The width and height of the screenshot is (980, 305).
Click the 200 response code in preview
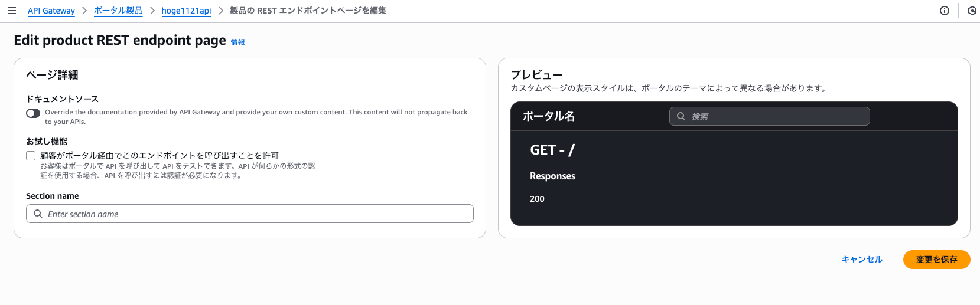[537, 199]
